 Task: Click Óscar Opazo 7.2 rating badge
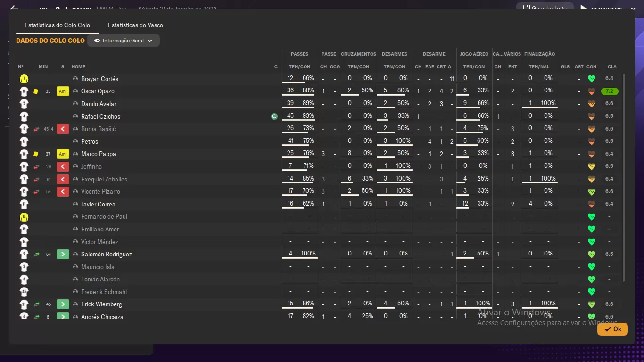(x=610, y=91)
